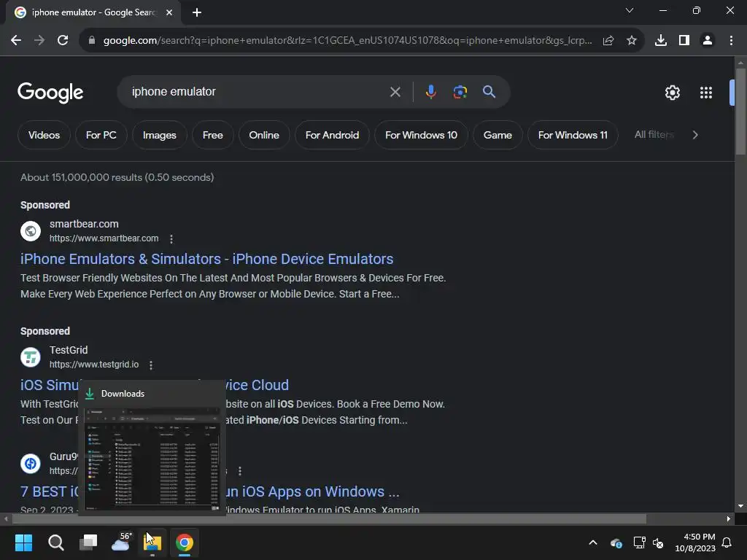
Task: Select the For Windows 11 chip
Action: click(x=573, y=135)
